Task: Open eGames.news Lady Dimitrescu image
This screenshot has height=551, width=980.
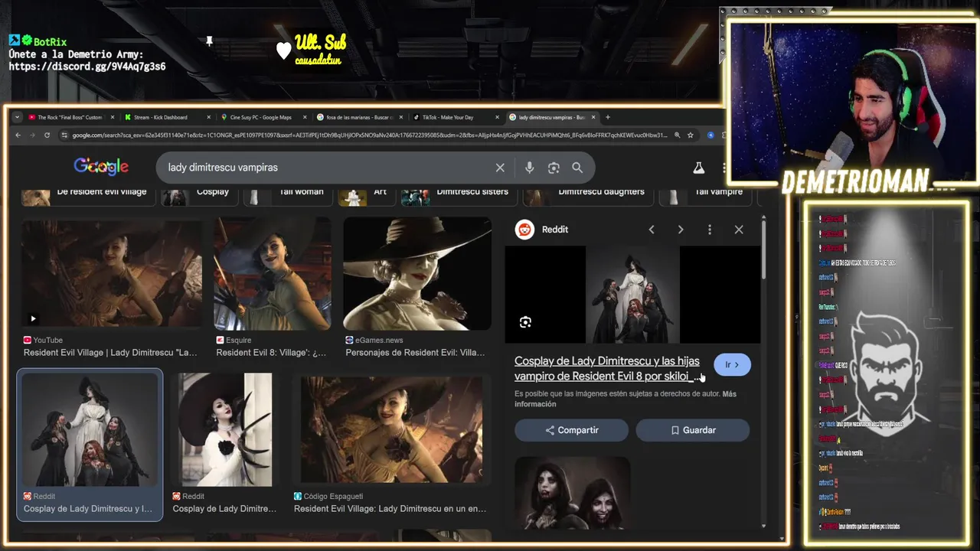Action: pyautogui.click(x=417, y=273)
